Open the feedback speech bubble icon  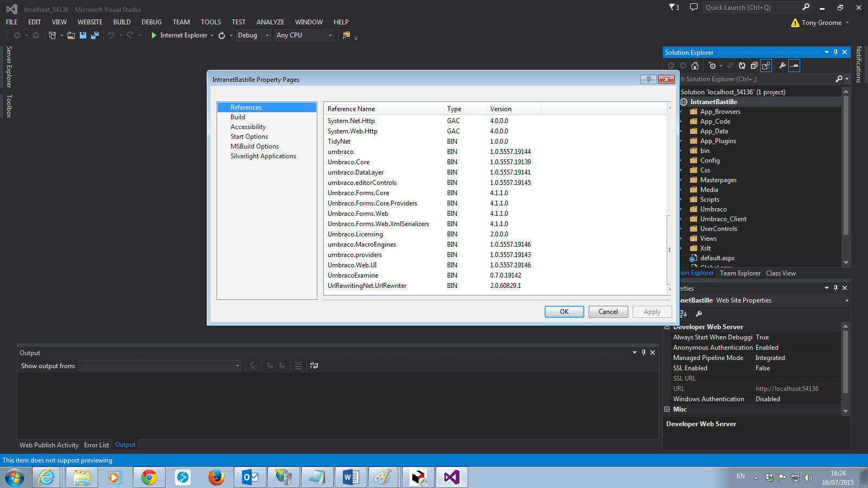click(x=694, y=7)
